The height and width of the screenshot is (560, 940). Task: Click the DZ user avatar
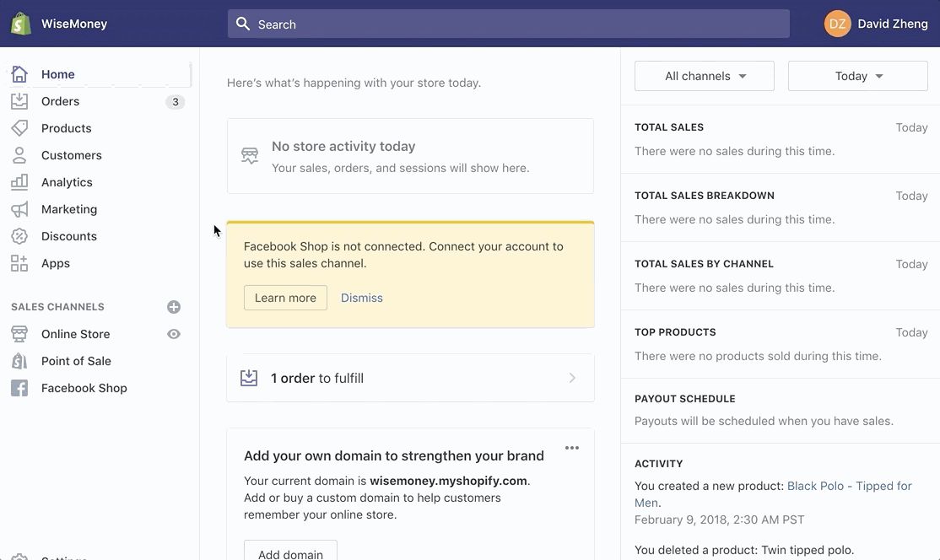point(838,24)
